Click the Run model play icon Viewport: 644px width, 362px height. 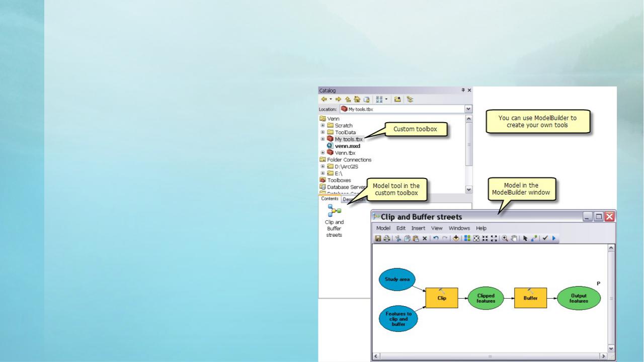[x=553, y=238]
